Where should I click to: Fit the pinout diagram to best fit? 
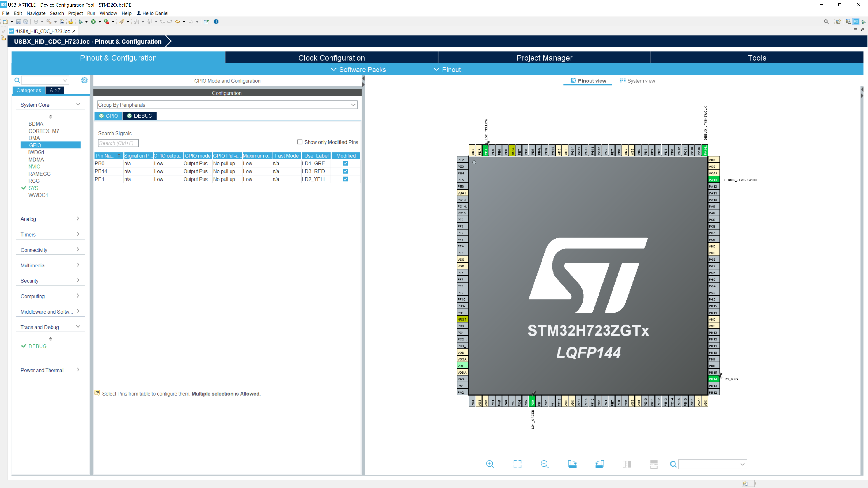(x=518, y=464)
